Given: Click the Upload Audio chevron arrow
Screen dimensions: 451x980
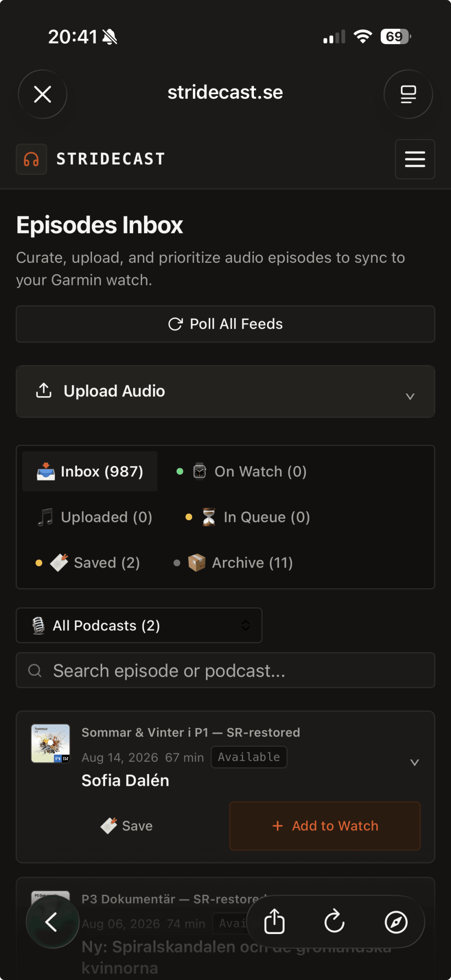Looking at the screenshot, I should click(410, 396).
